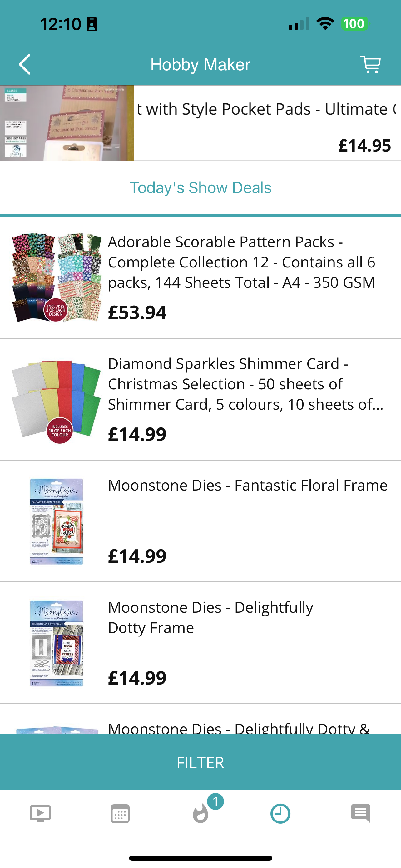Open the shopping cart

pyautogui.click(x=370, y=64)
